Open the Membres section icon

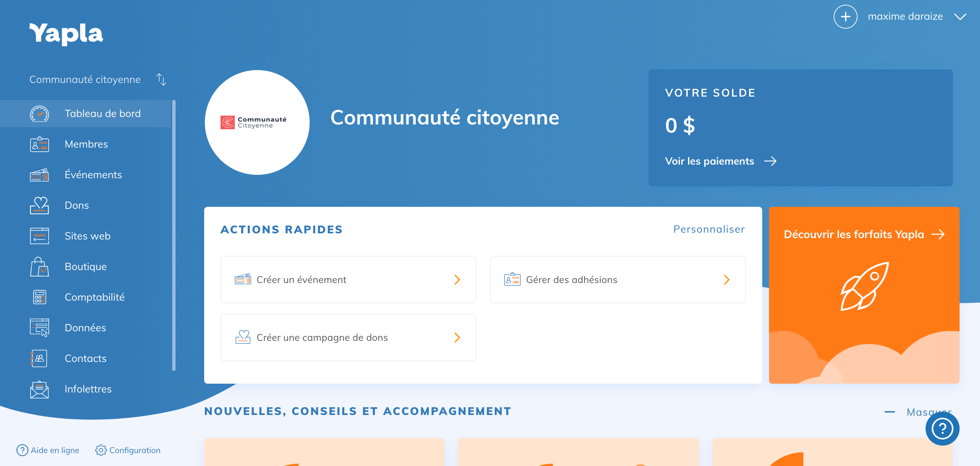[39, 144]
